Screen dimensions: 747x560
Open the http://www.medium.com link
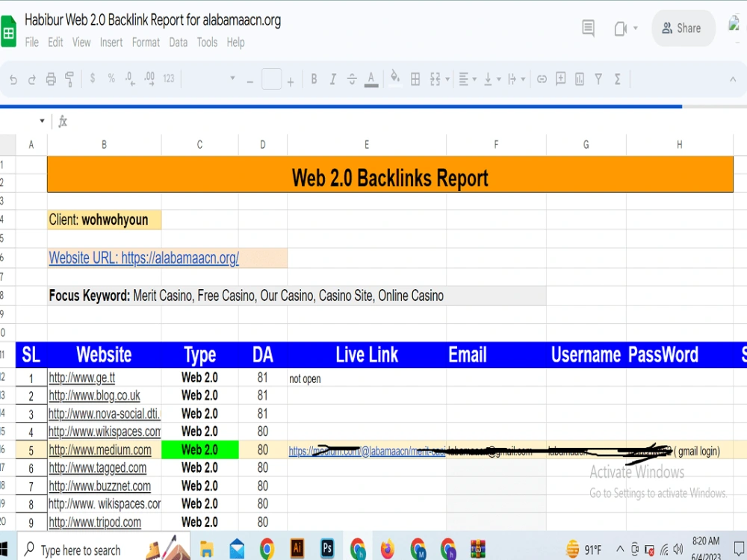click(100, 450)
